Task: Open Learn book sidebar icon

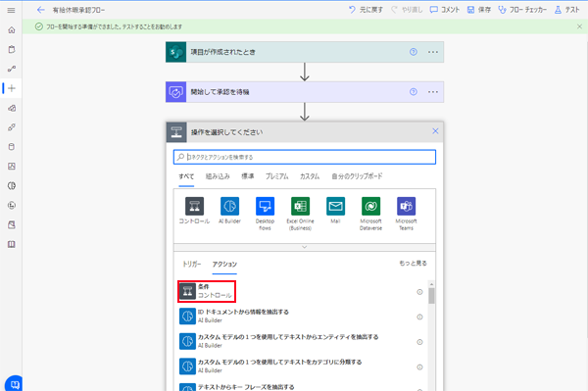Action: [x=12, y=244]
